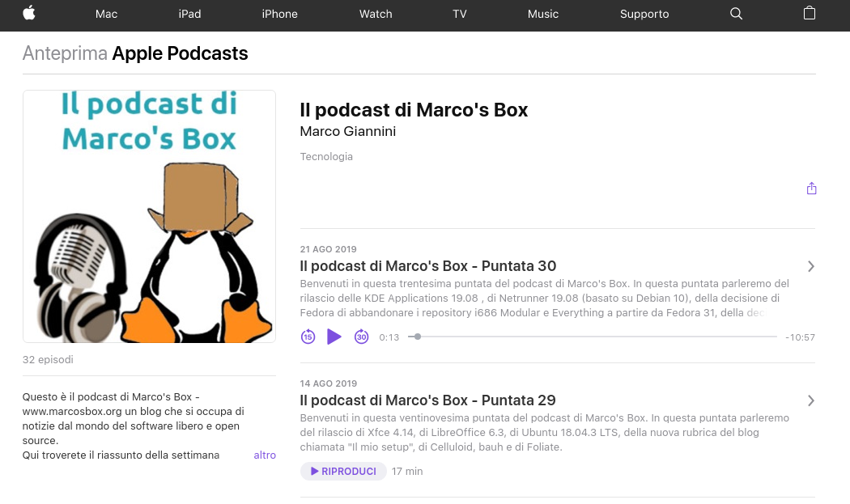Image resolution: width=850 pixels, height=504 pixels.
Task: Click the podcast title heading 'Il podcast di Marco's Box'
Action: click(414, 110)
